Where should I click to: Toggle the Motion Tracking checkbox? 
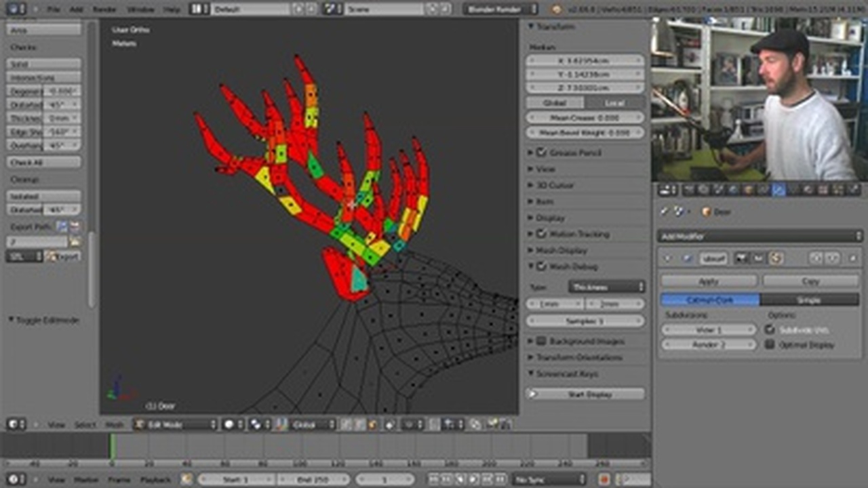541,234
